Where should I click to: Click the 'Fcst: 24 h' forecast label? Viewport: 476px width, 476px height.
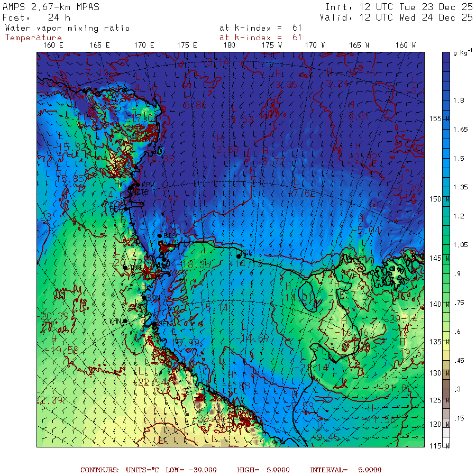[36, 17]
